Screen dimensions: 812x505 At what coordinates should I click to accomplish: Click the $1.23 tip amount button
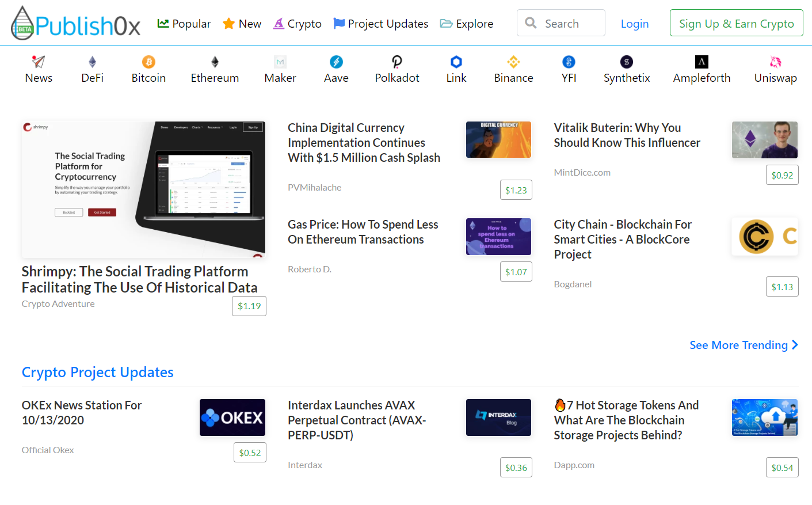click(x=516, y=190)
